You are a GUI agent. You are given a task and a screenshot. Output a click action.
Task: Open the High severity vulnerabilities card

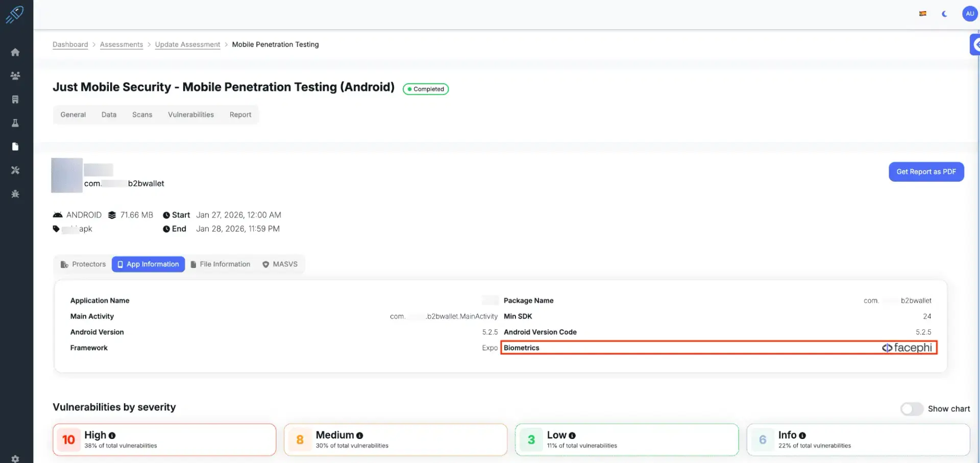click(x=164, y=440)
